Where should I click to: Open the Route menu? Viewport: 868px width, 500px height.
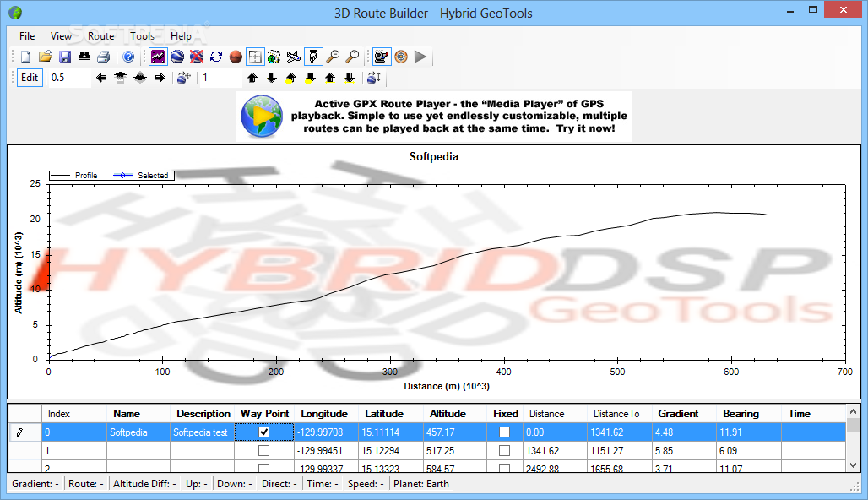[100, 36]
